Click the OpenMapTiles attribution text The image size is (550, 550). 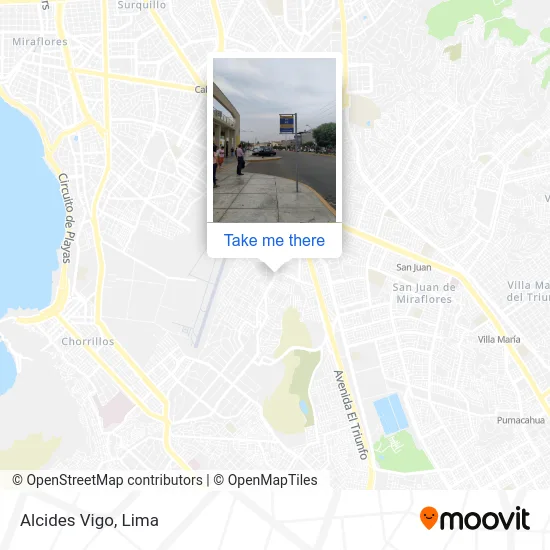(265, 480)
